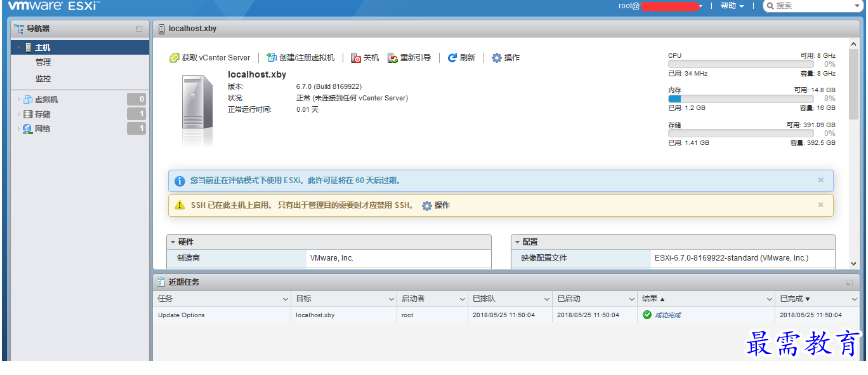868x375 pixels.
Task: Click the Actions link in SSH warning
Action: click(x=442, y=206)
